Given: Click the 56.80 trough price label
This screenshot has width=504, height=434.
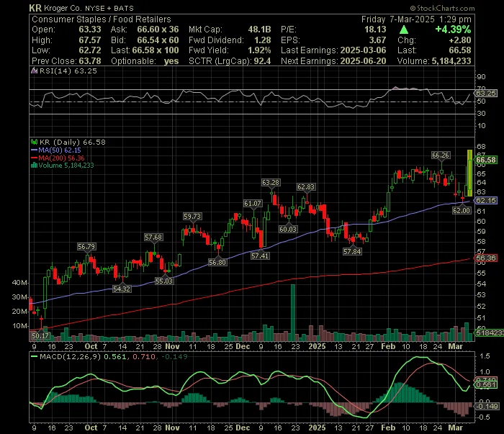Looking at the screenshot, I should (217, 262).
